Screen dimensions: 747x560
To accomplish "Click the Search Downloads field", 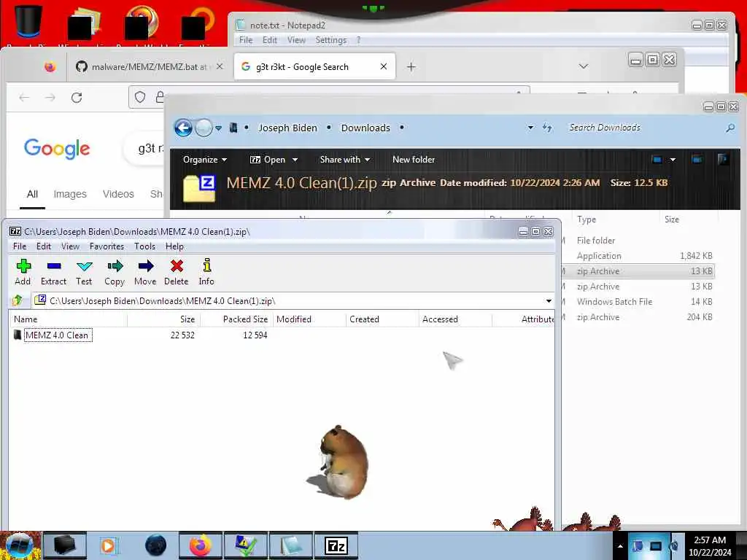I will point(643,128).
